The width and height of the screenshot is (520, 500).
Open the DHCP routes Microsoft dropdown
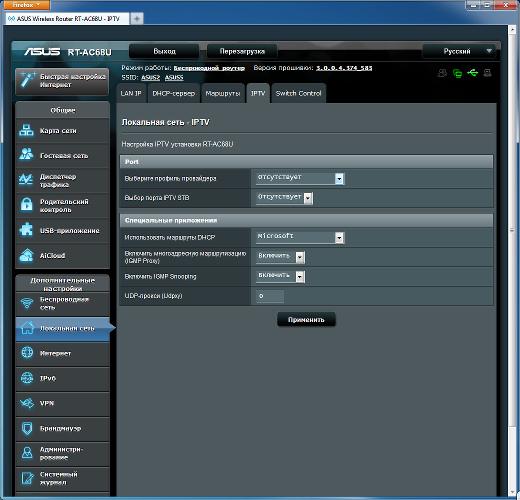point(300,237)
